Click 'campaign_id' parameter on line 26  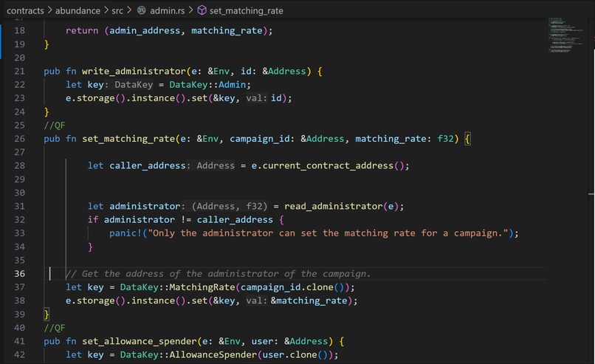[x=260, y=139]
